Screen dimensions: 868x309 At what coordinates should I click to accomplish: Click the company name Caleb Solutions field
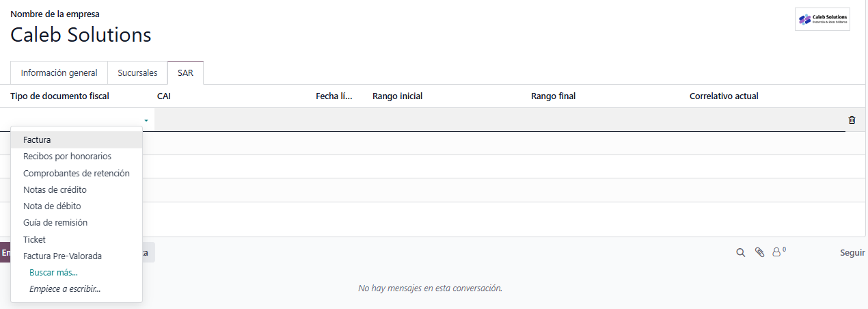coord(81,35)
